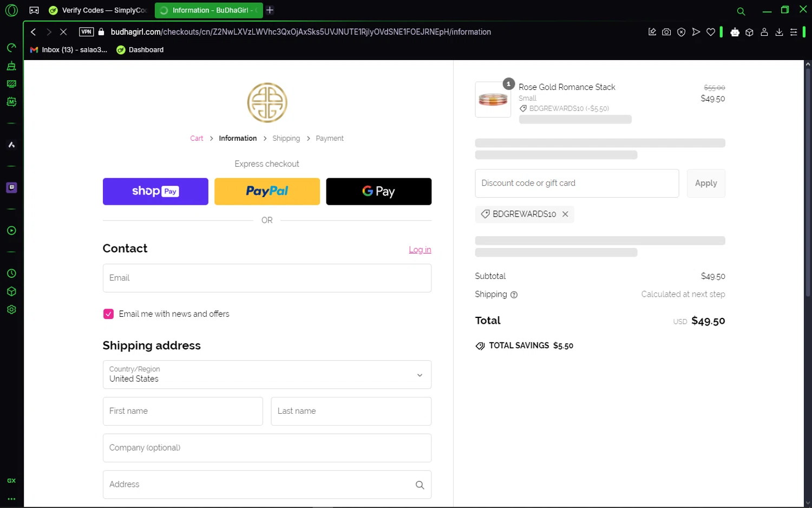Screen dimensions: 812x508
Task: Focus the Last name field
Action: (x=351, y=411)
